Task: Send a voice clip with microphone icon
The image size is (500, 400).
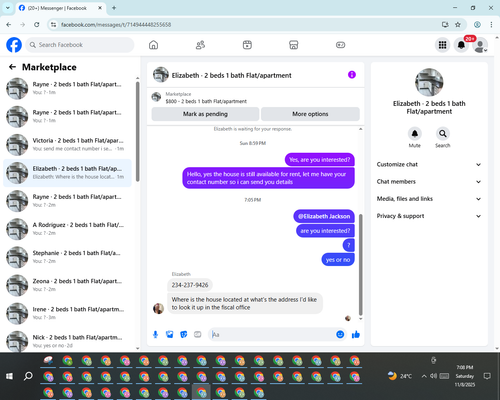Action: (155, 334)
